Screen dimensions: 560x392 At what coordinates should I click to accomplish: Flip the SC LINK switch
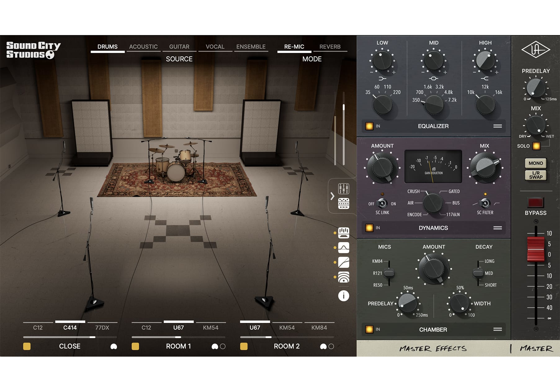[382, 203]
